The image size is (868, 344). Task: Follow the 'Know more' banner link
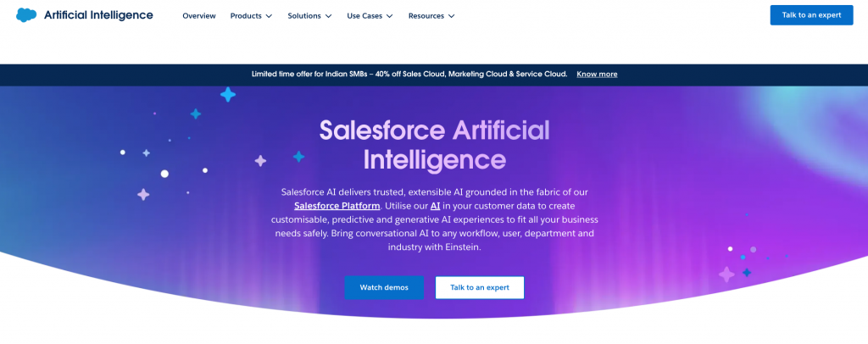tap(597, 75)
